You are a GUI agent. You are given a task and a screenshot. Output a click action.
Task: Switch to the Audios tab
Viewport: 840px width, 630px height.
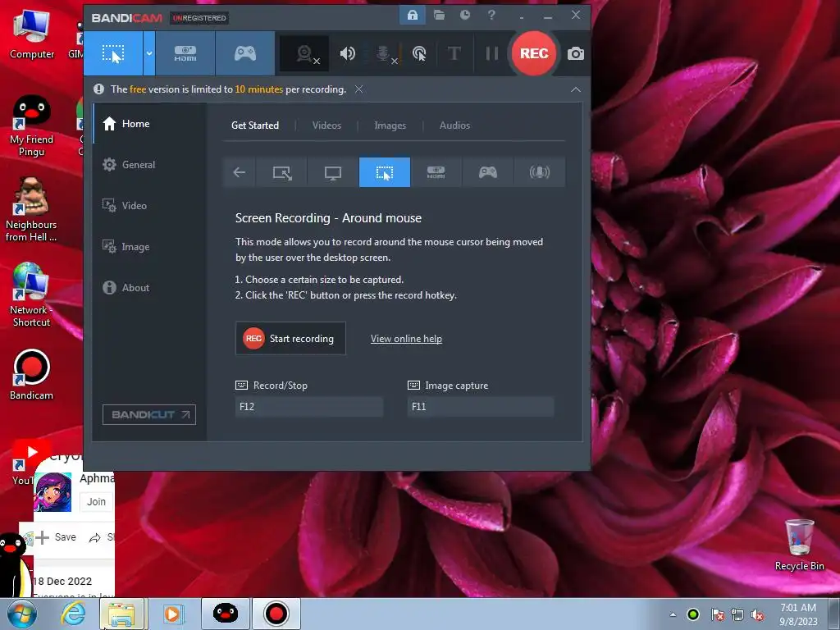click(x=454, y=126)
